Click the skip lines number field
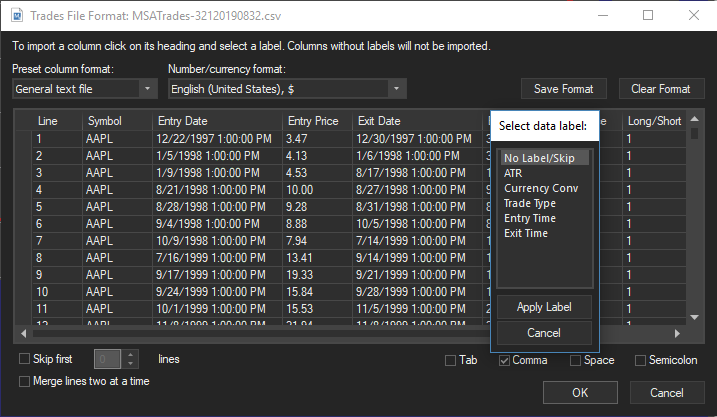The image size is (717, 417). pyautogui.click(x=107, y=359)
